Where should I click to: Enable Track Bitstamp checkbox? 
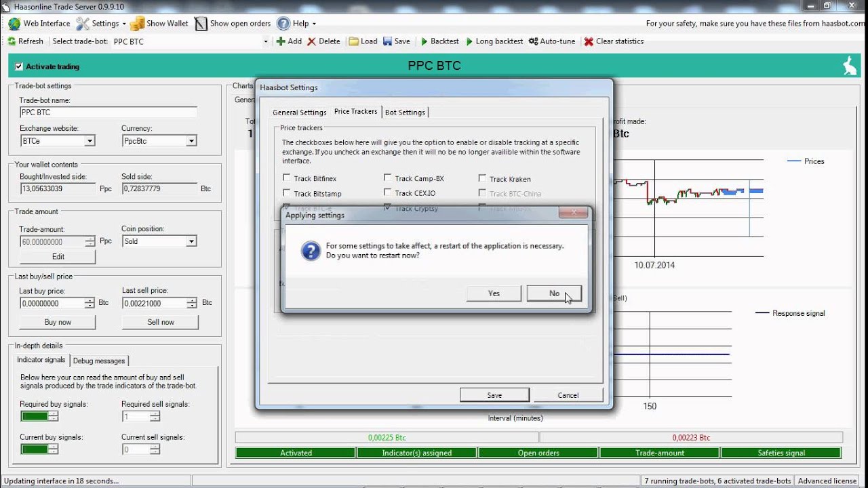tap(287, 193)
